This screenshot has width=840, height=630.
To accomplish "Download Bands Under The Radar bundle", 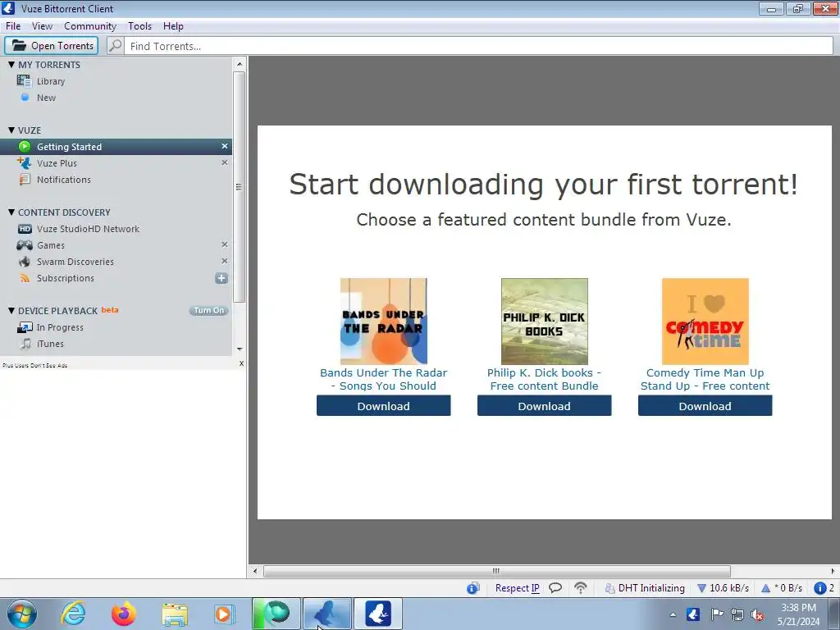I will click(x=384, y=406).
